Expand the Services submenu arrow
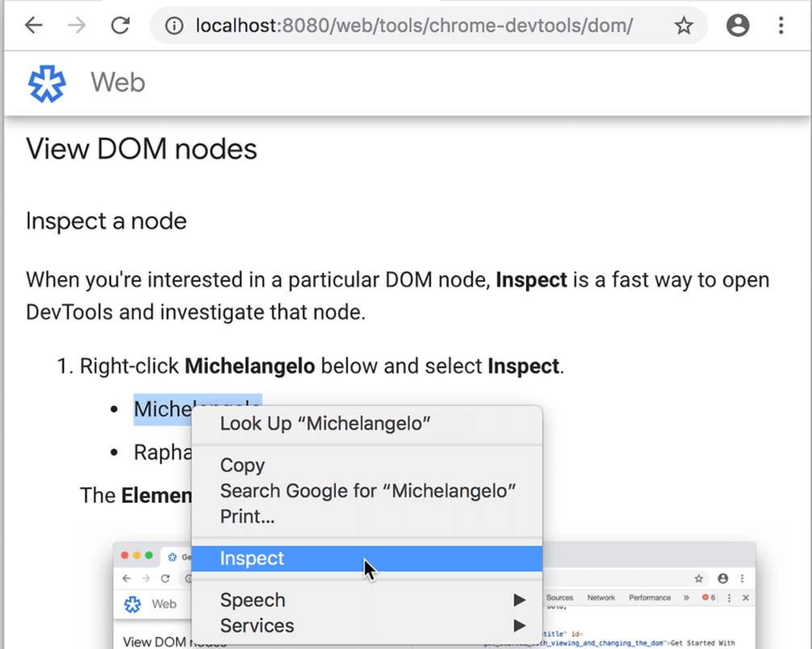This screenshot has height=649, width=812. click(519, 626)
